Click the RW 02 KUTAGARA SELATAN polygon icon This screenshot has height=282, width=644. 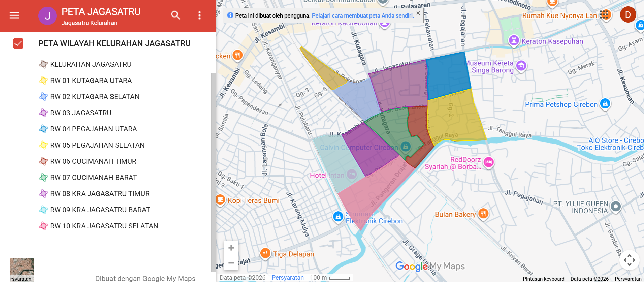(43, 96)
